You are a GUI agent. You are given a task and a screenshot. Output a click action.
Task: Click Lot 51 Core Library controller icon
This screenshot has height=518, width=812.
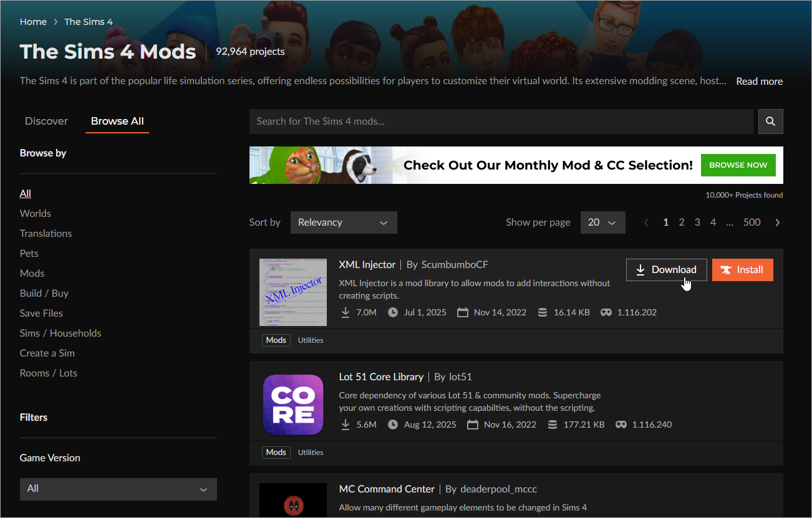[x=621, y=424]
